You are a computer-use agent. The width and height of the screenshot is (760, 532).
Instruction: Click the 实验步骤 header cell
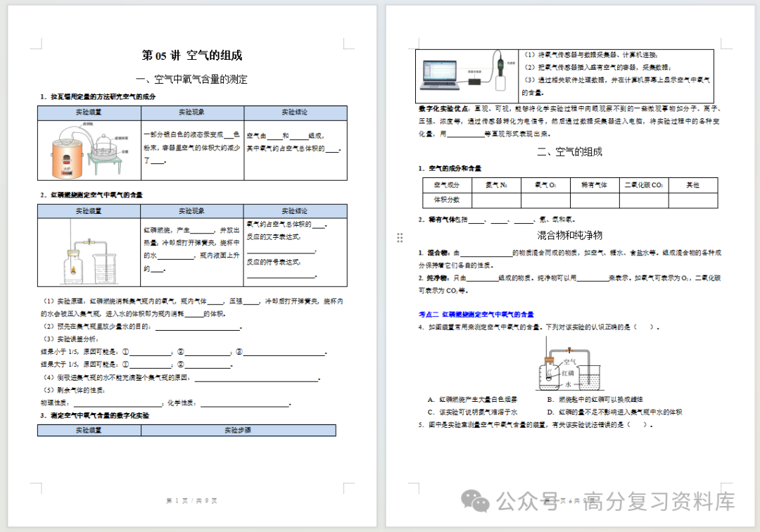238,430
